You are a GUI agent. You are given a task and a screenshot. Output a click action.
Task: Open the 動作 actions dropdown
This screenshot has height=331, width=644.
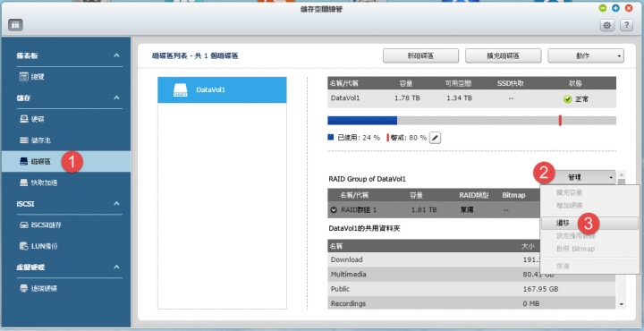point(586,55)
